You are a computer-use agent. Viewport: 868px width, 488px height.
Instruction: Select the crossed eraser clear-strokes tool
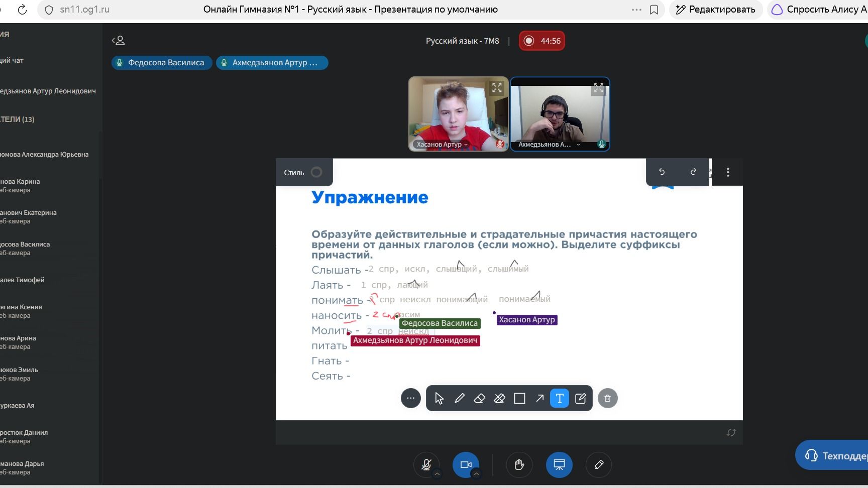click(x=499, y=399)
